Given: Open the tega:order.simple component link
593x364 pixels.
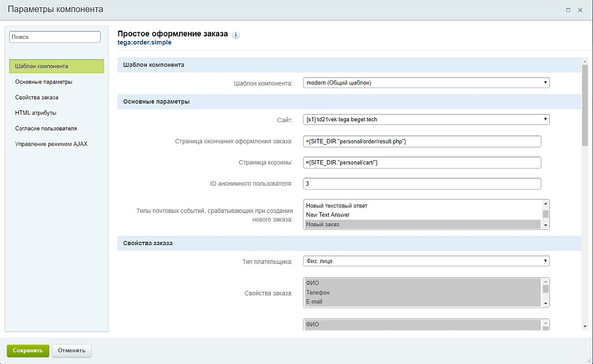Looking at the screenshot, I should tap(144, 42).
